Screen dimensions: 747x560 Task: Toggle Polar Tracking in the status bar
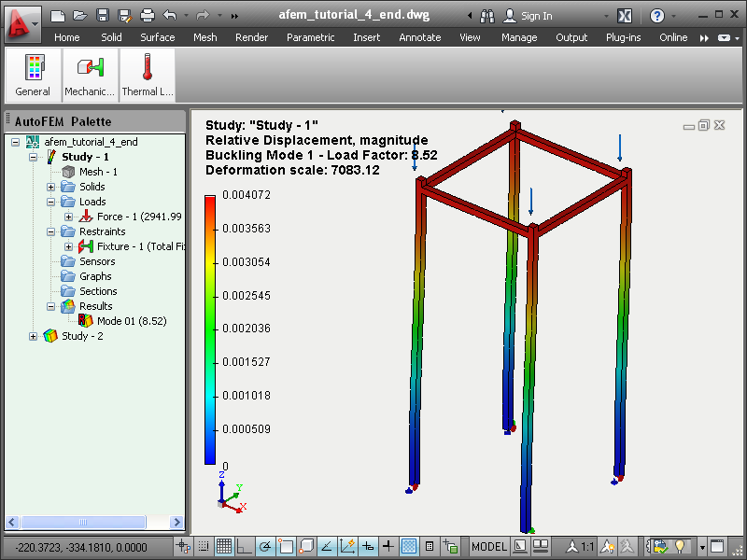click(x=265, y=546)
